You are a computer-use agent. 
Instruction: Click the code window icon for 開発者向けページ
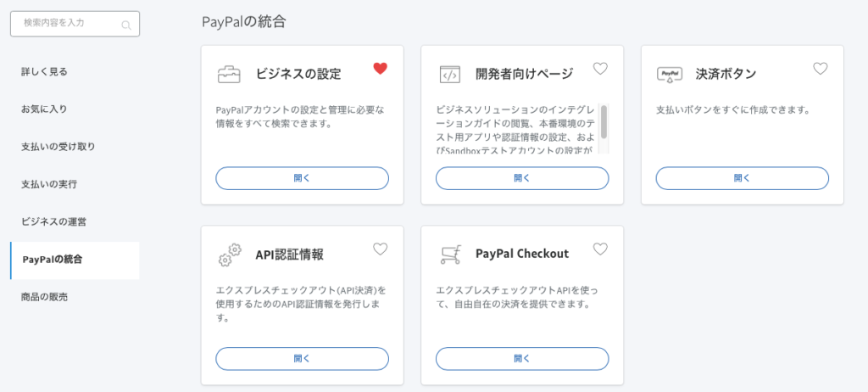[x=449, y=75]
